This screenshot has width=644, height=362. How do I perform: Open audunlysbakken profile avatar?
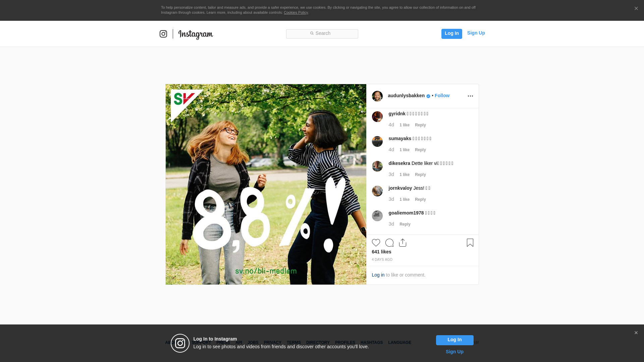(x=377, y=96)
